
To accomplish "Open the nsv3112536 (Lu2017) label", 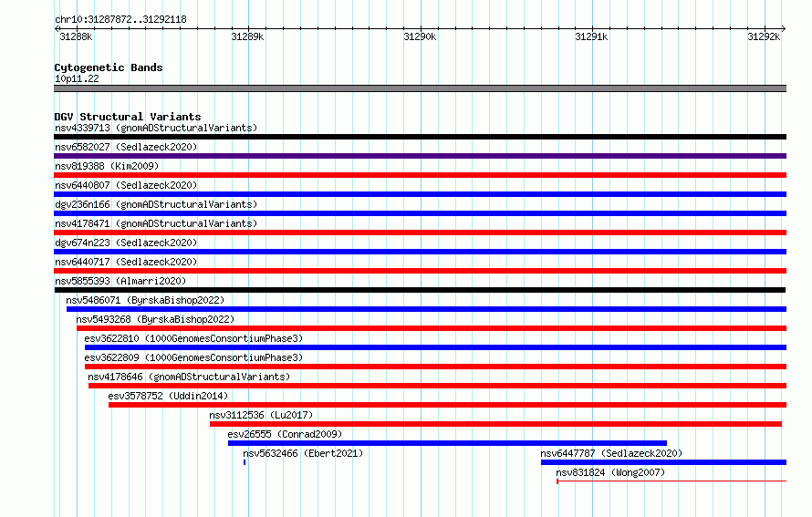I will [x=261, y=415].
